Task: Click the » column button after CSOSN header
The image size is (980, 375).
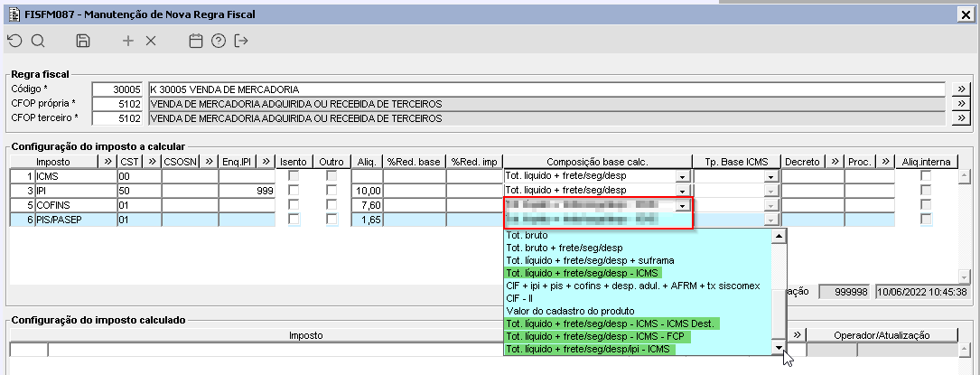Action: coord(210,161)
